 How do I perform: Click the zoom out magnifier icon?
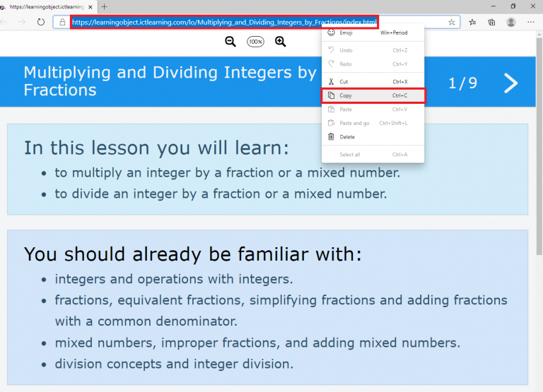[x=230, y=42]
